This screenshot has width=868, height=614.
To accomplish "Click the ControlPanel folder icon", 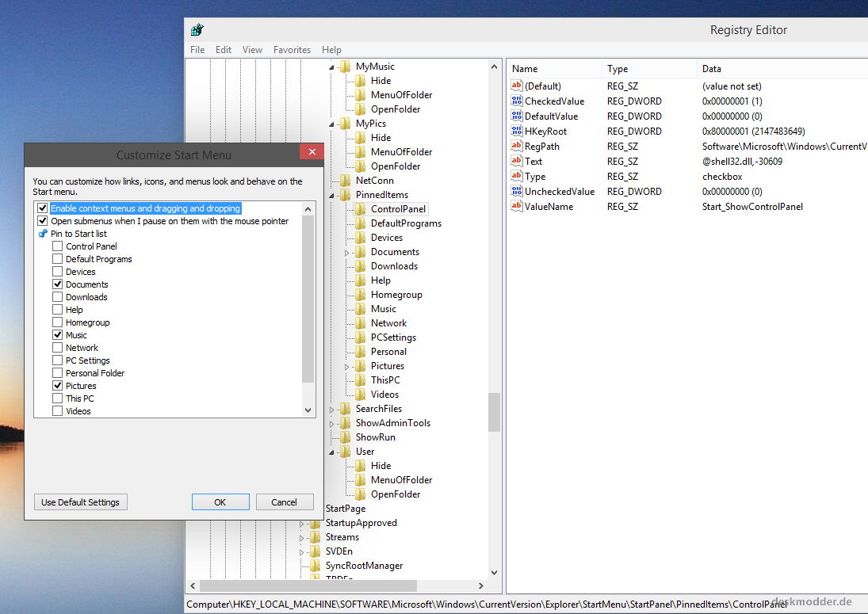I will 361,209.
